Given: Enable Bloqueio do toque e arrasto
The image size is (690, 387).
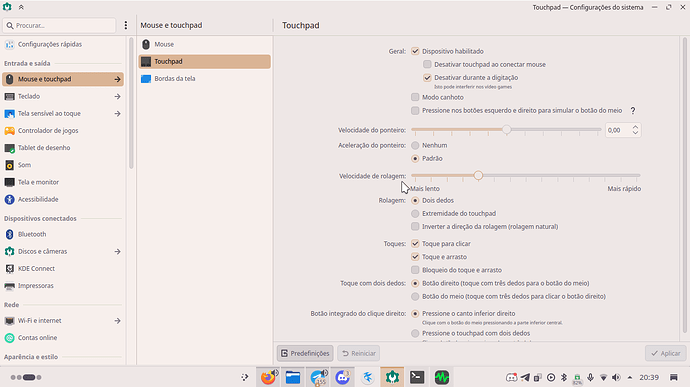Looking at the screenshot, I should [415, 270].
